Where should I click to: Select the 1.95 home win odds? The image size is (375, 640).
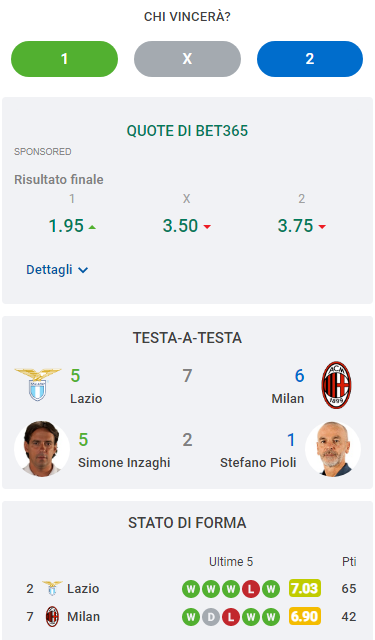click(72, 226)
